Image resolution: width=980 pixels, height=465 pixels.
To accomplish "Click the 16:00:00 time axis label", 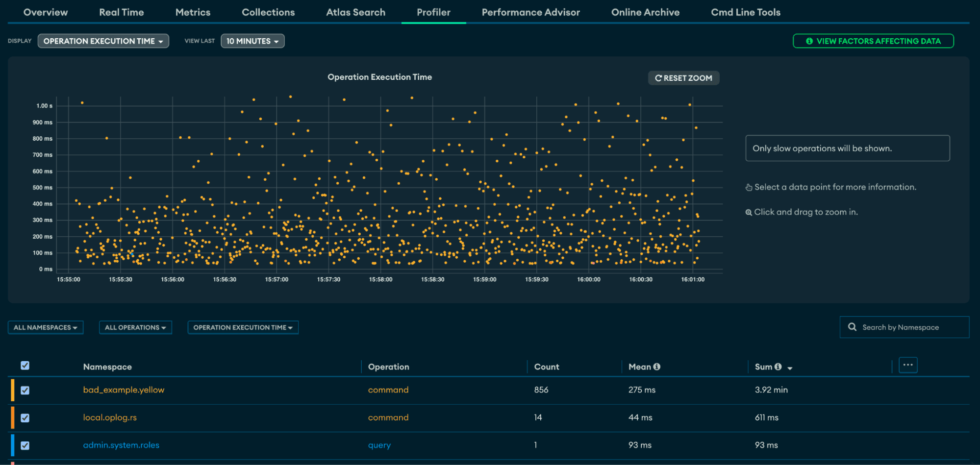I will 588,279.
